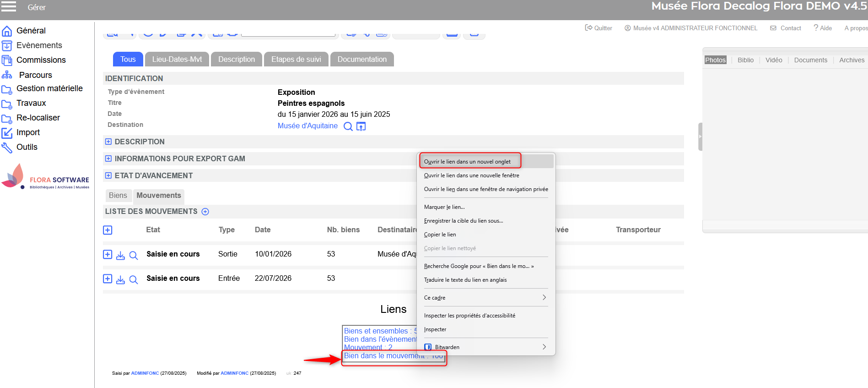Switch to the Biens tab

(x=118, y=196)
